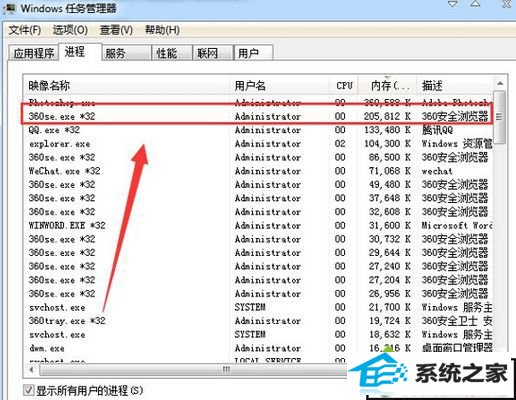Select svchost.exe row using 21,700 K

[257, 307]
